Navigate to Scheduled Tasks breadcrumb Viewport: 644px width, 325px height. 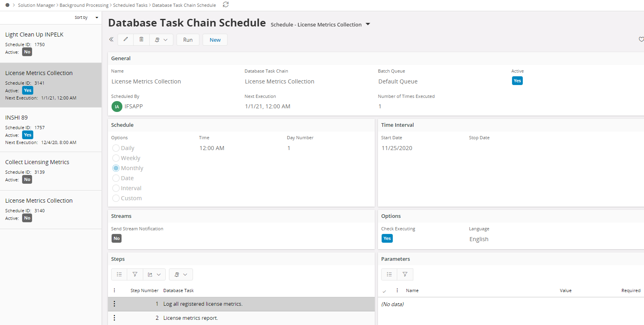coord(130,5)
